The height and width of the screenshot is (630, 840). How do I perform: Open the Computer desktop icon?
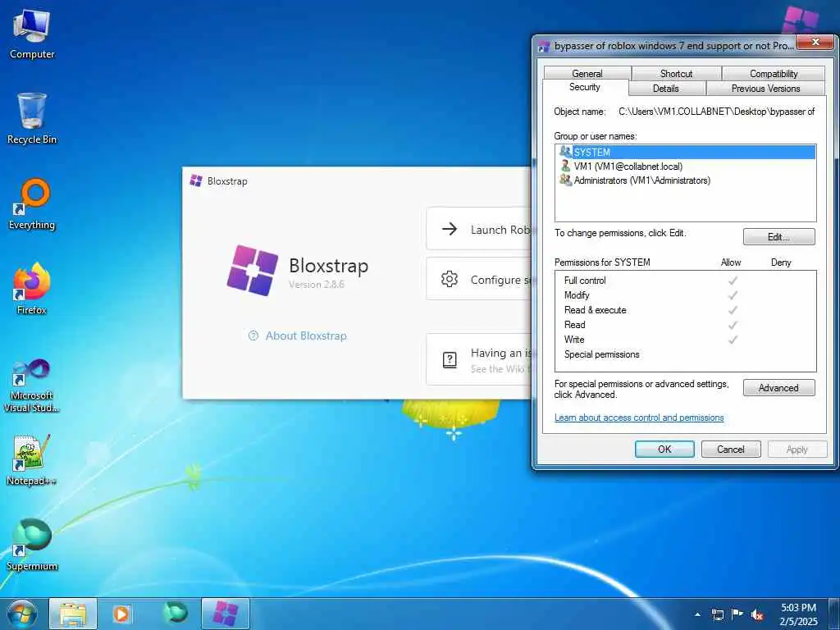tap(32, 34)
